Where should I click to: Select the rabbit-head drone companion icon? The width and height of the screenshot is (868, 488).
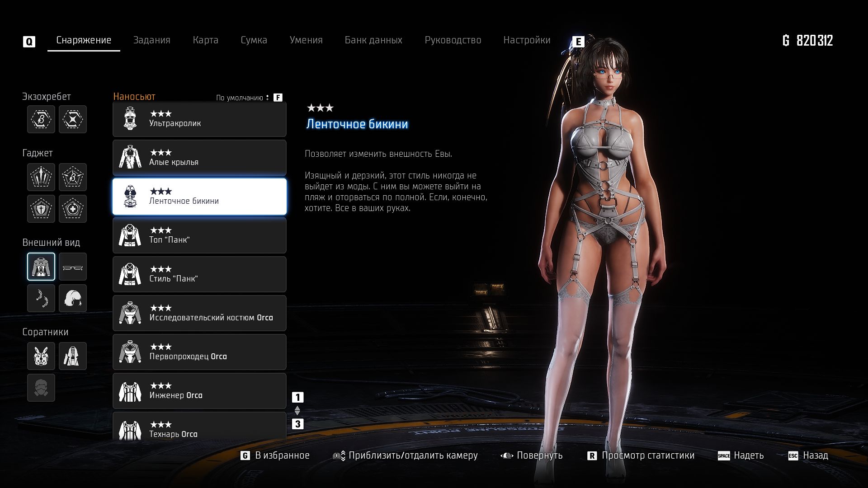(41, 356)
